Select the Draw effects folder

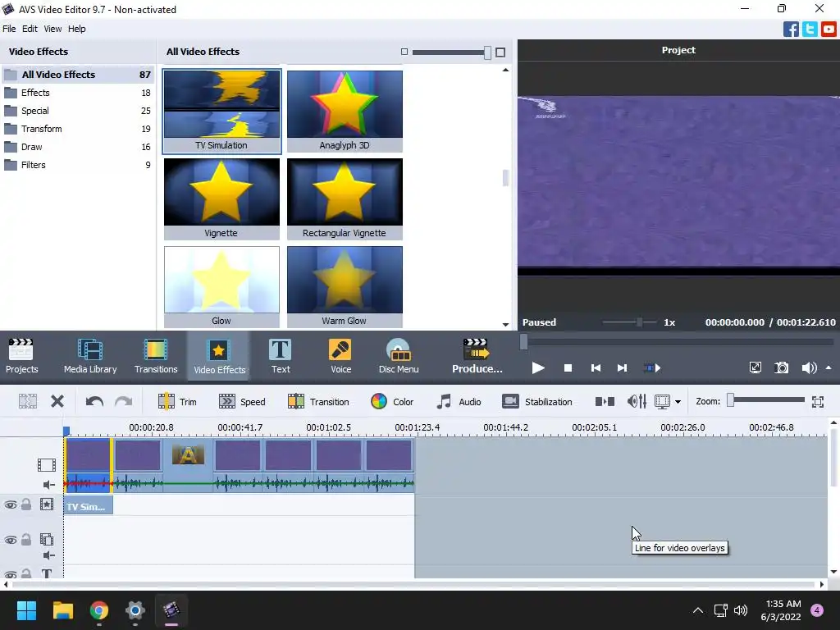pyautogui.click(x=78, y=147)
